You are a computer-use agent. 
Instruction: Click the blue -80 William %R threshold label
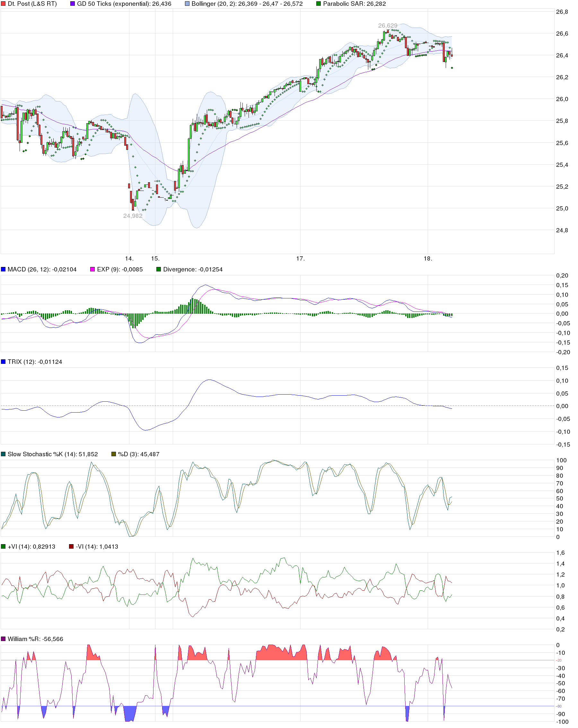[559, 707]
